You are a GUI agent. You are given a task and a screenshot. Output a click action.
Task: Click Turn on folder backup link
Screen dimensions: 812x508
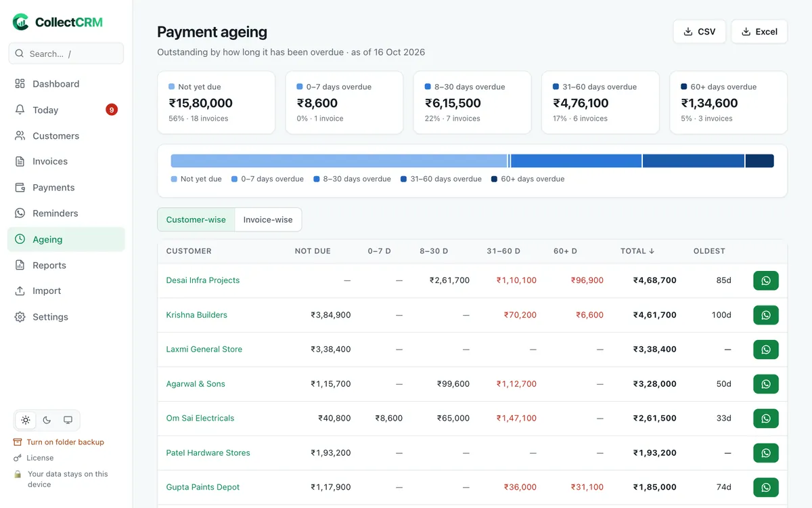click(65, 442)
